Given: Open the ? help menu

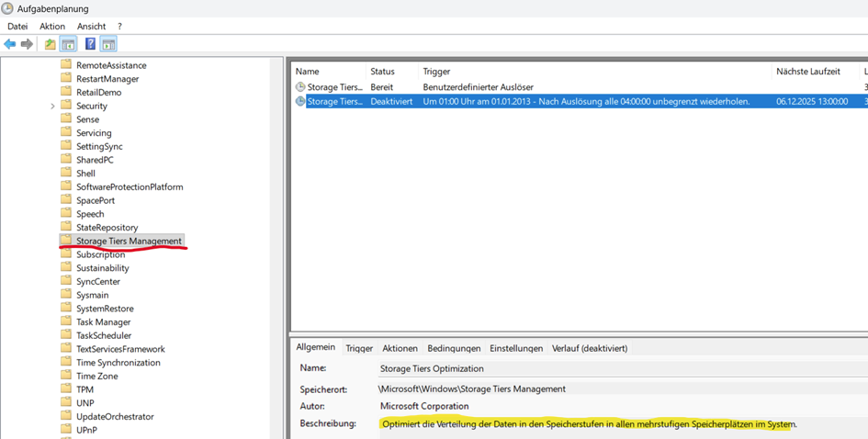Looking at the screenshot, I should 119,26.
